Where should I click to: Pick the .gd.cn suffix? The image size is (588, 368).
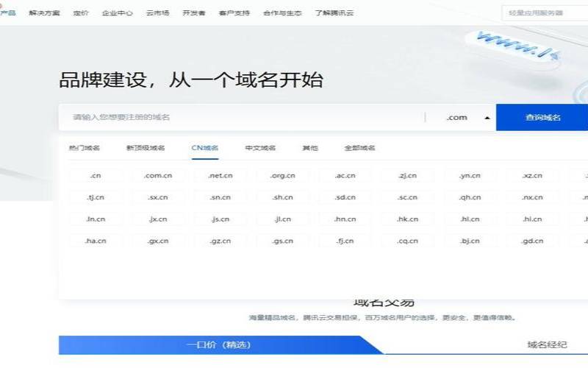[532, 241]
